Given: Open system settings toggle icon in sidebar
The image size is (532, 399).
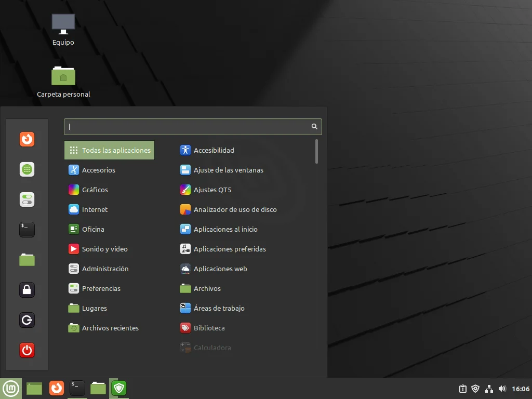Looking at the screenshot, I should (x=27, y=199).
